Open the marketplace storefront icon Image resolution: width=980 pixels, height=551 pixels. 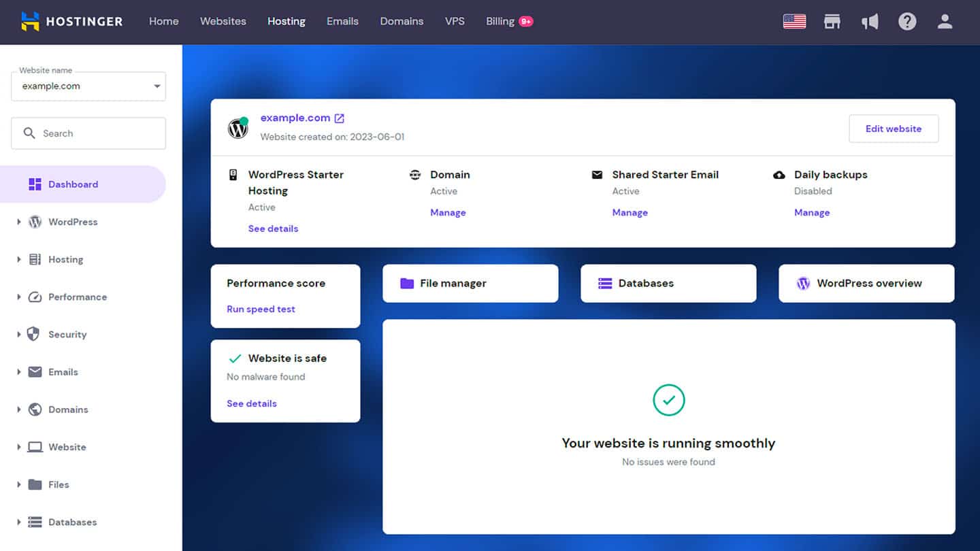coord(832,21)
